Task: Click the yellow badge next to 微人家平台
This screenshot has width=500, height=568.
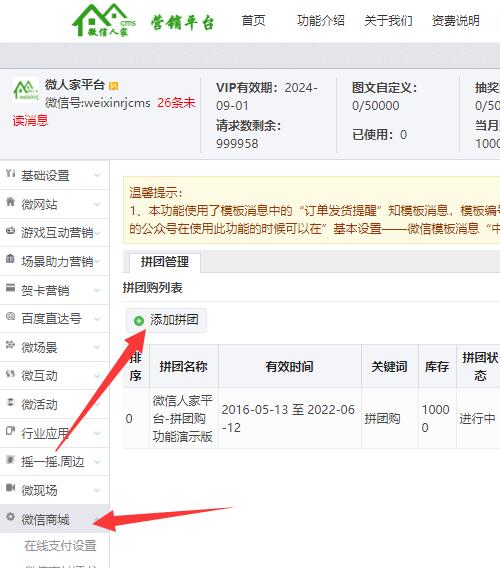Action: point(113,86)
